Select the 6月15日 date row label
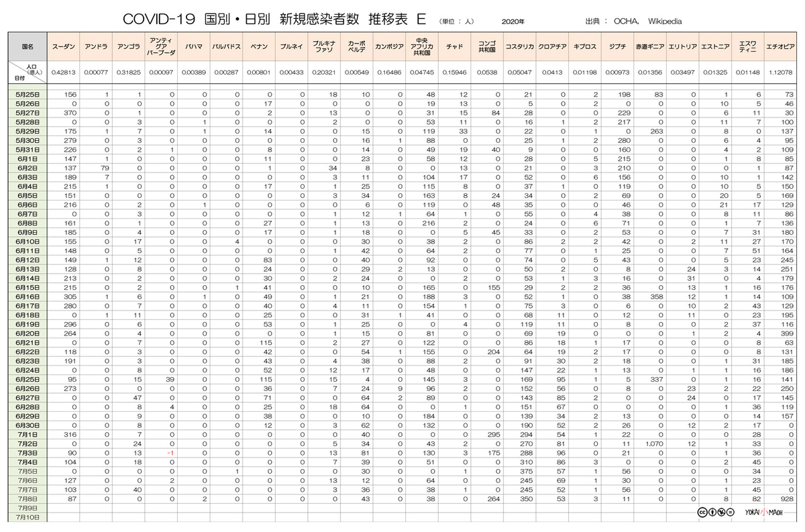Screen dimensions: 805x532 pyautogui.click(x=28, y=287)
